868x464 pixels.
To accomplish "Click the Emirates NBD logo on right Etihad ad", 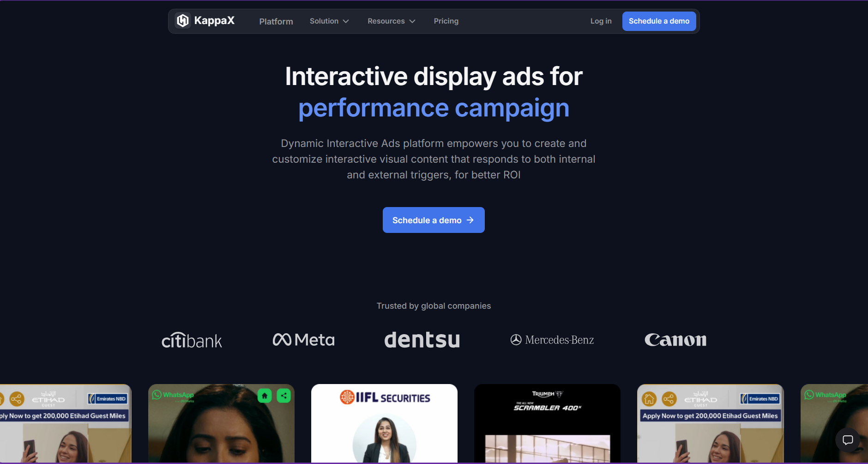I will tap(759, 398).
